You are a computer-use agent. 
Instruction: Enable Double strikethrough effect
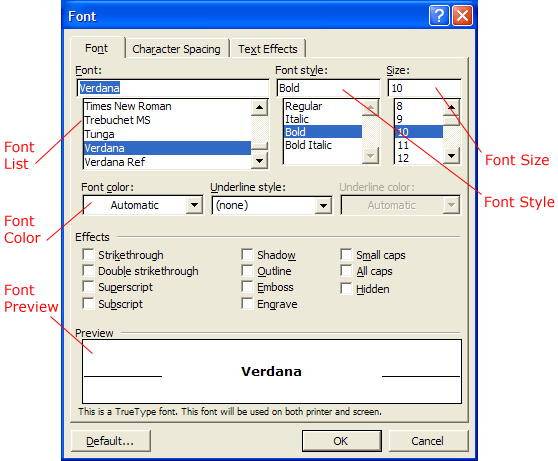pyautogui.click(x=88, y=271)
